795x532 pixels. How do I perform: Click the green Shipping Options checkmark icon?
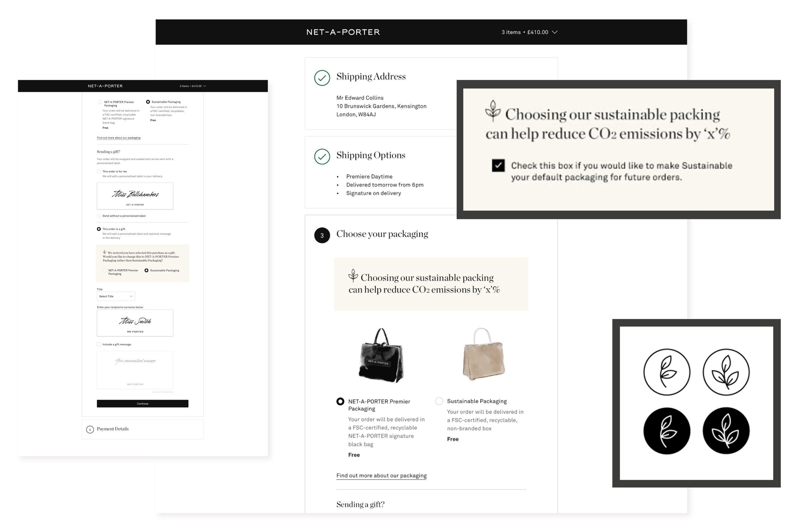[322, 156]
